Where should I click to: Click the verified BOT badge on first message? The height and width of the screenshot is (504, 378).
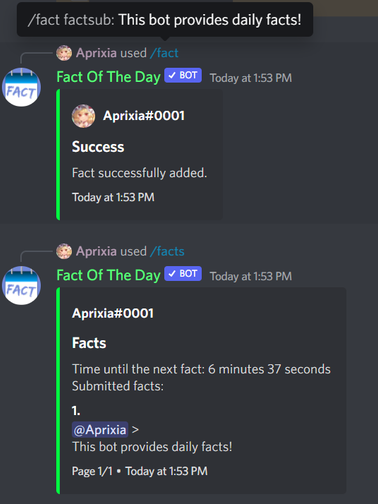(183, 76)
